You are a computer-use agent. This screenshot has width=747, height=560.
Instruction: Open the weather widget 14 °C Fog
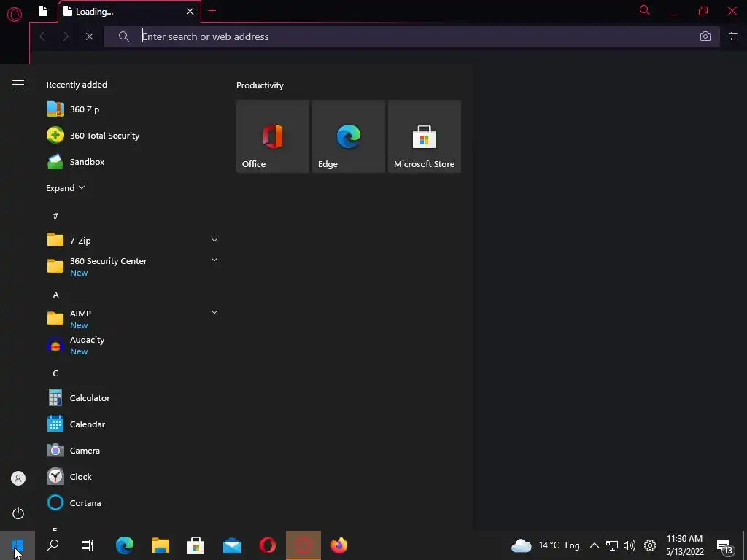(546, 545)
